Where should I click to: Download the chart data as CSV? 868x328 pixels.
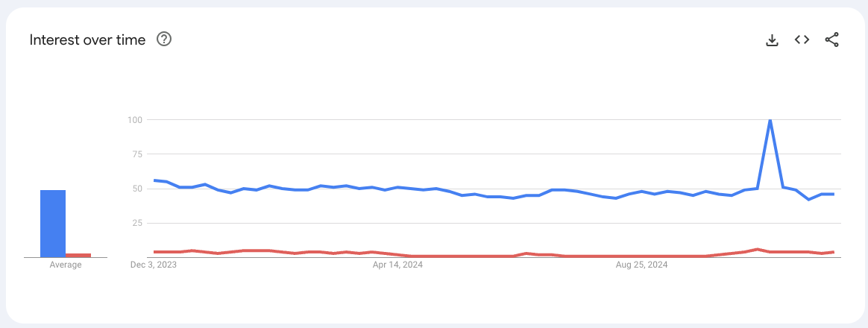[x=772, y=40]
